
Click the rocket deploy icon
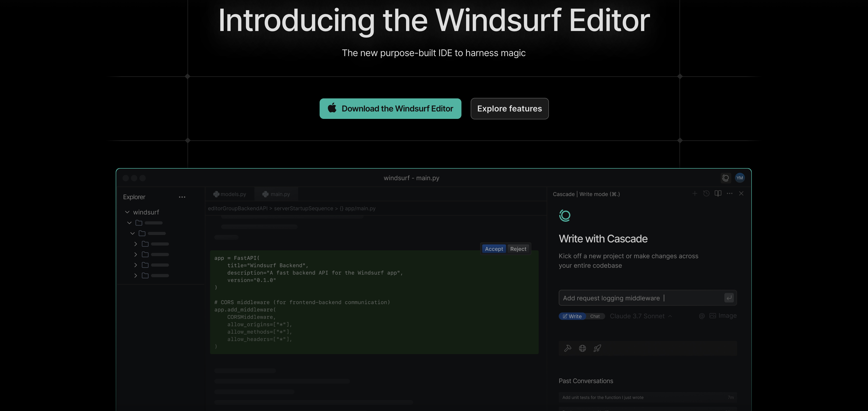point(597,348)
